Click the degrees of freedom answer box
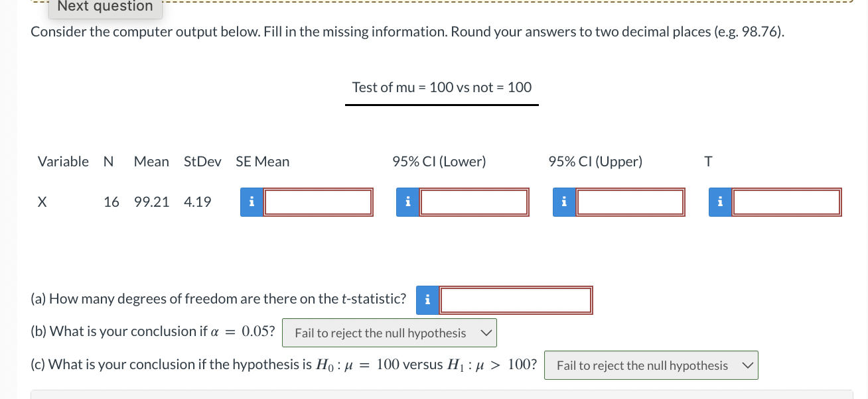868x399 pixels. (x=516, y=300)
